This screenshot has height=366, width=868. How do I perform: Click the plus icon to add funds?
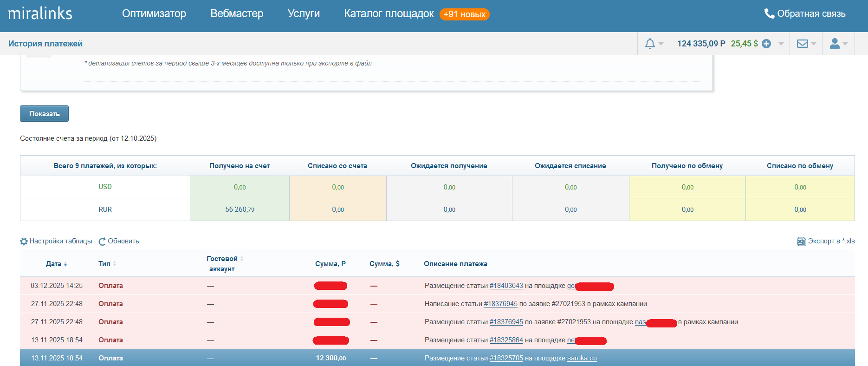coord(766,44)
